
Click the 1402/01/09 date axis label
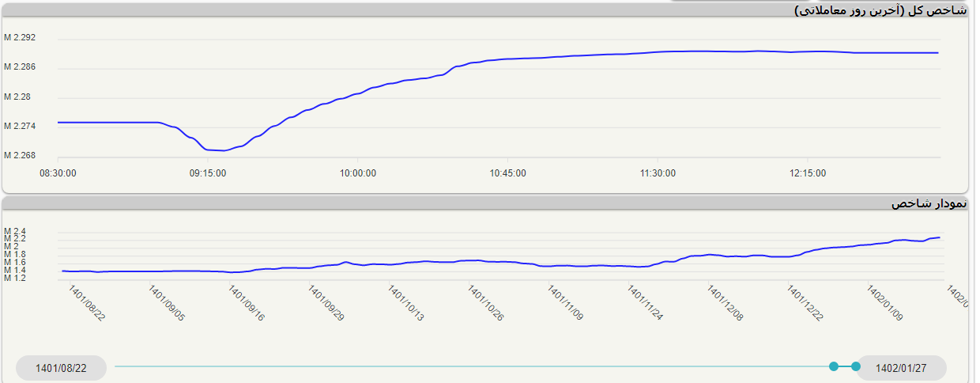(887, 303)
